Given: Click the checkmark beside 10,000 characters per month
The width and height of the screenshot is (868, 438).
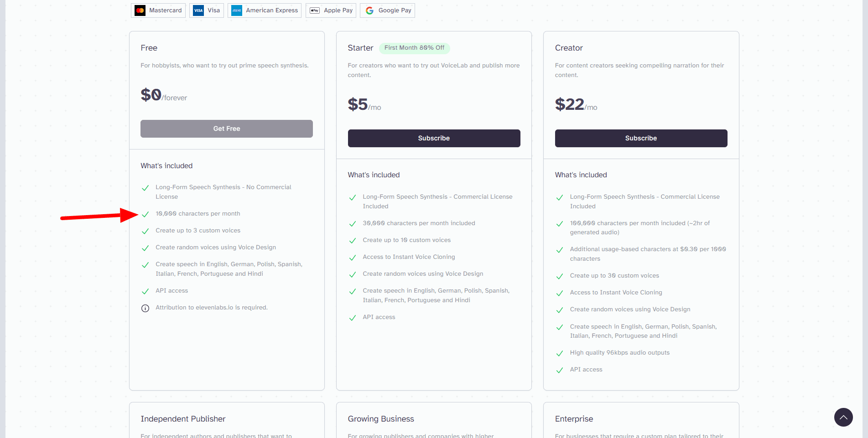Looking at the screenshot, I should (x=145, y=214).
